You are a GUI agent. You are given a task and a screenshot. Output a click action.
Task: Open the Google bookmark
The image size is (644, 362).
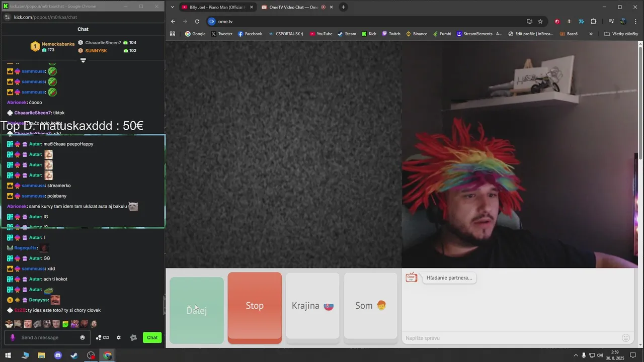coord(195,34)
